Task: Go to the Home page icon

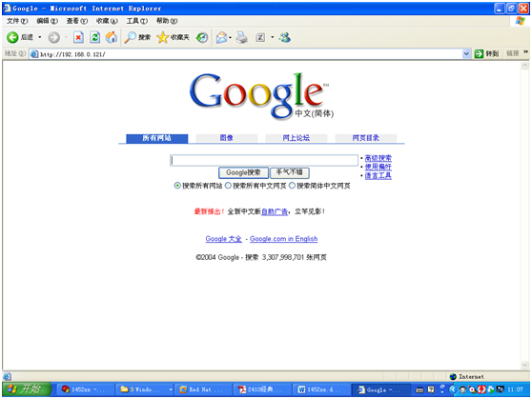Action: [112, 37]
